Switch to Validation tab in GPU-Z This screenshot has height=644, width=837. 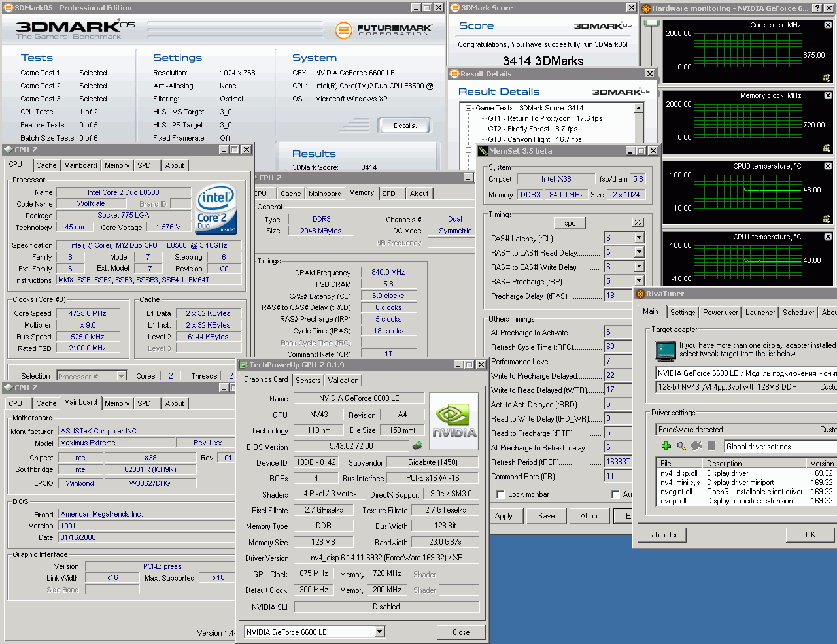coord(343,381)
